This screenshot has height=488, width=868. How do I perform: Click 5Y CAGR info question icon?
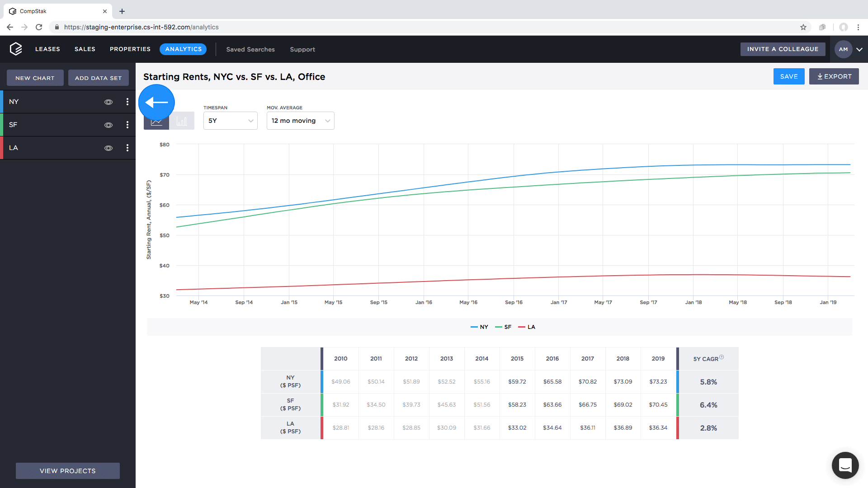[x=722, y=357]
